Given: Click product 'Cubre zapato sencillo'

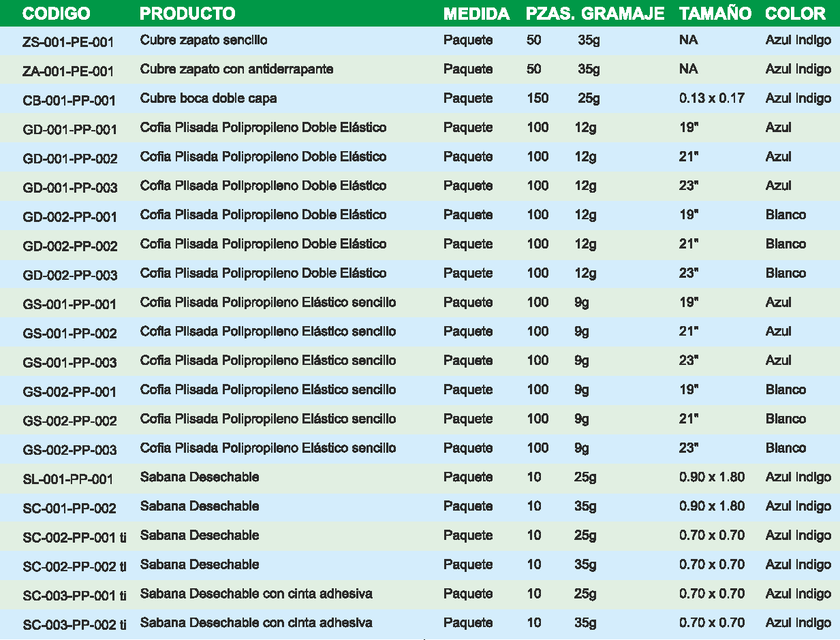Looking at the screenshot, I should (x=203, y=40).
